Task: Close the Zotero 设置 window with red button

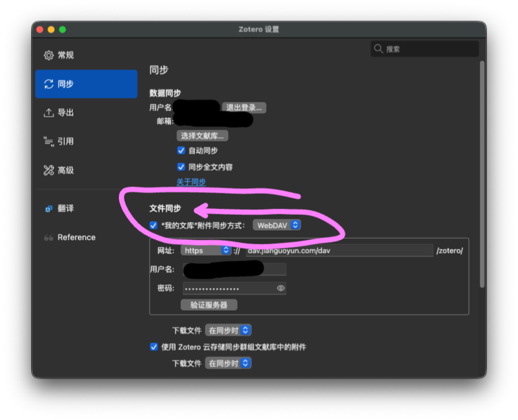Action: [40, 30]
